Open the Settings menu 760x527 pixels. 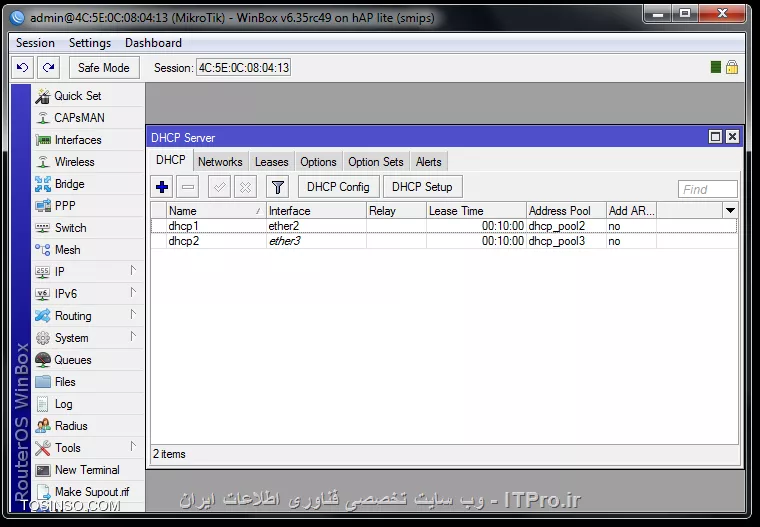(x=90, y=43)
